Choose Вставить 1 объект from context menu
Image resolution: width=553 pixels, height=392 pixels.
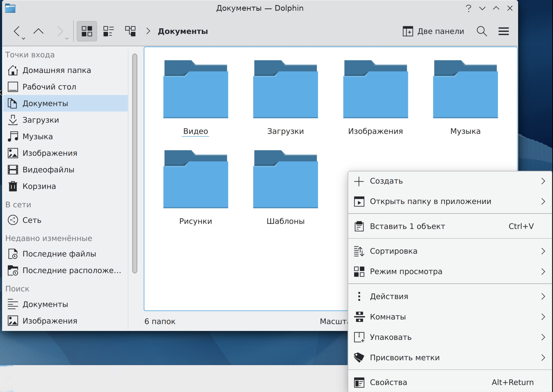point(450,226)
